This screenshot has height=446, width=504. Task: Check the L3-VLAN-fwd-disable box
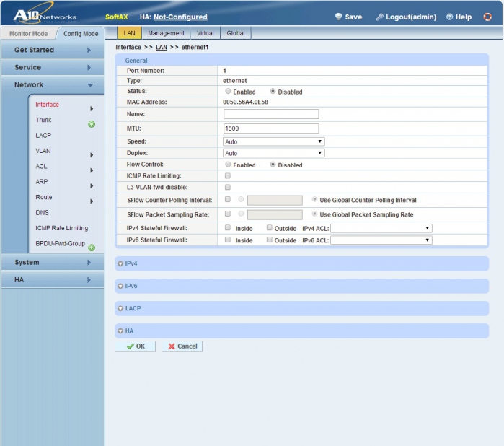coord(228,187)
